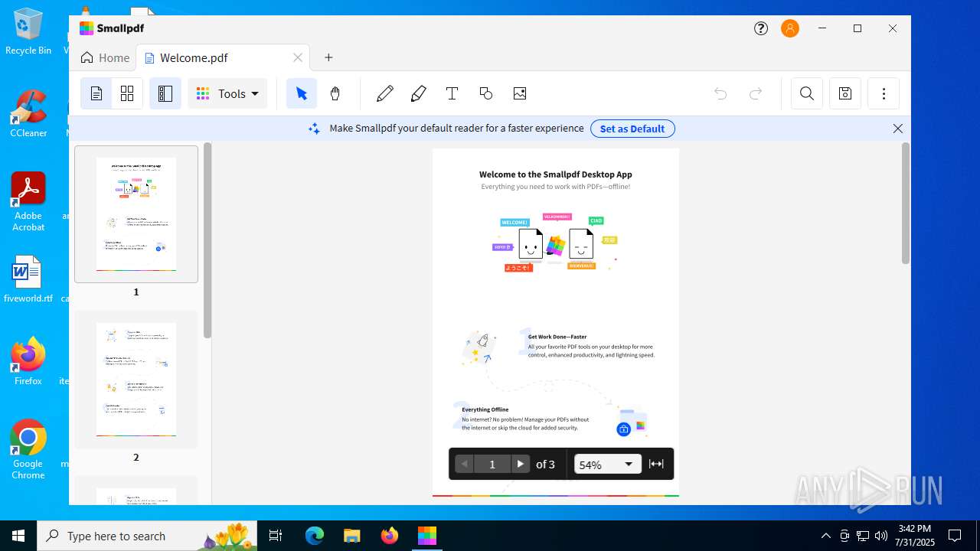Viewport: 980px width, 551px height.
Task: Dismiss the default reader banner
Action: click(898, 129)
